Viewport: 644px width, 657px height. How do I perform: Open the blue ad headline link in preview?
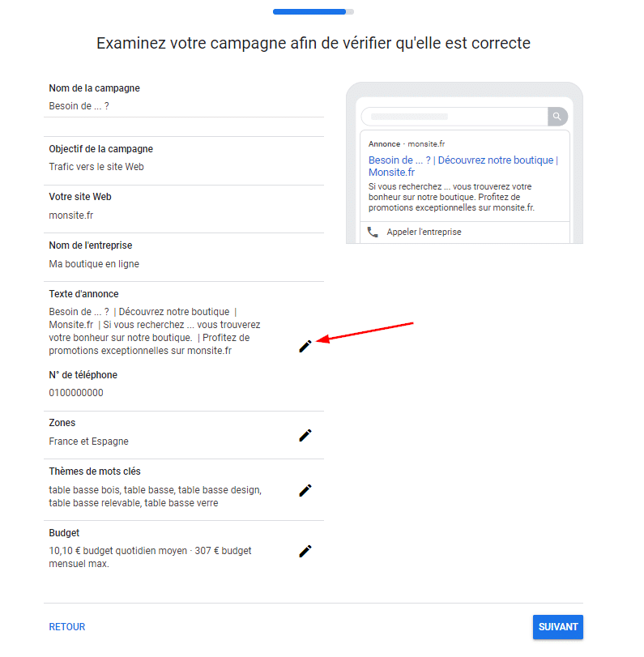pos(463,166)
